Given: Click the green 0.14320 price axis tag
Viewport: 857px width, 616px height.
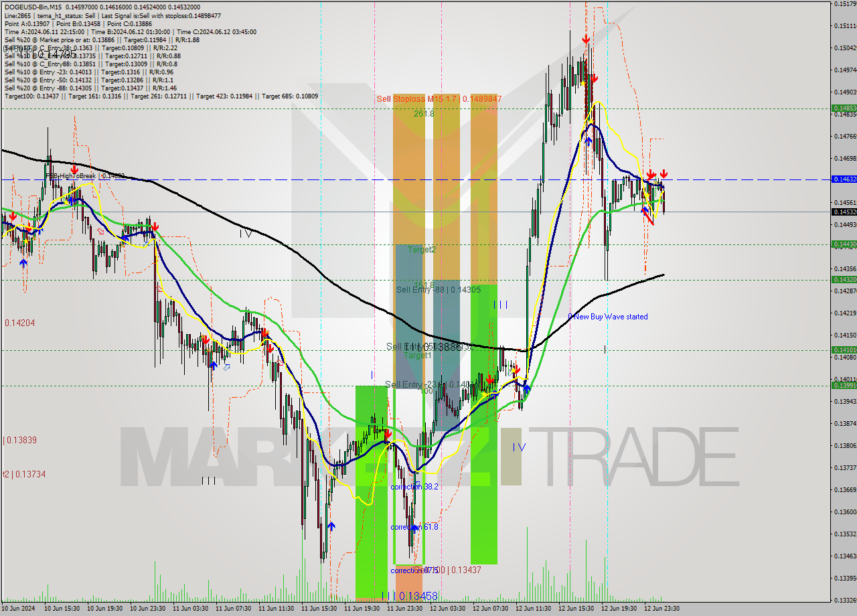Looking at the screenshot, I should (x=844, y=279).
